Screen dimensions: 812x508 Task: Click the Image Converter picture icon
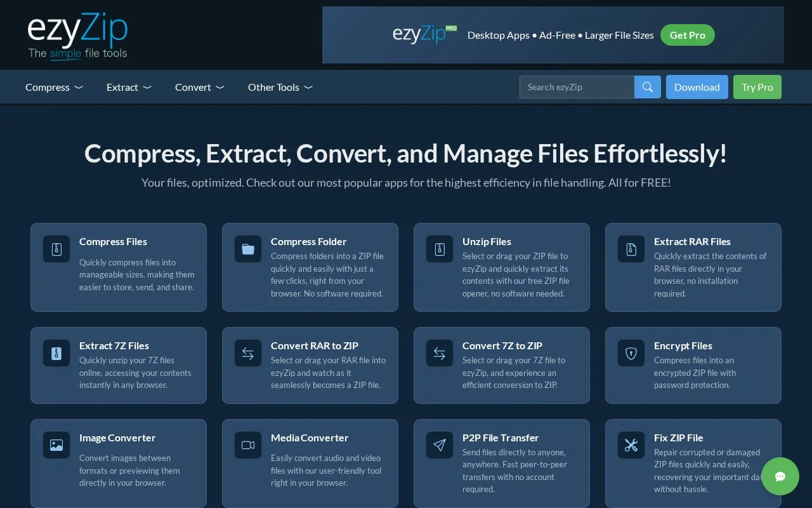pyautogui.click(x=56, y=445)
